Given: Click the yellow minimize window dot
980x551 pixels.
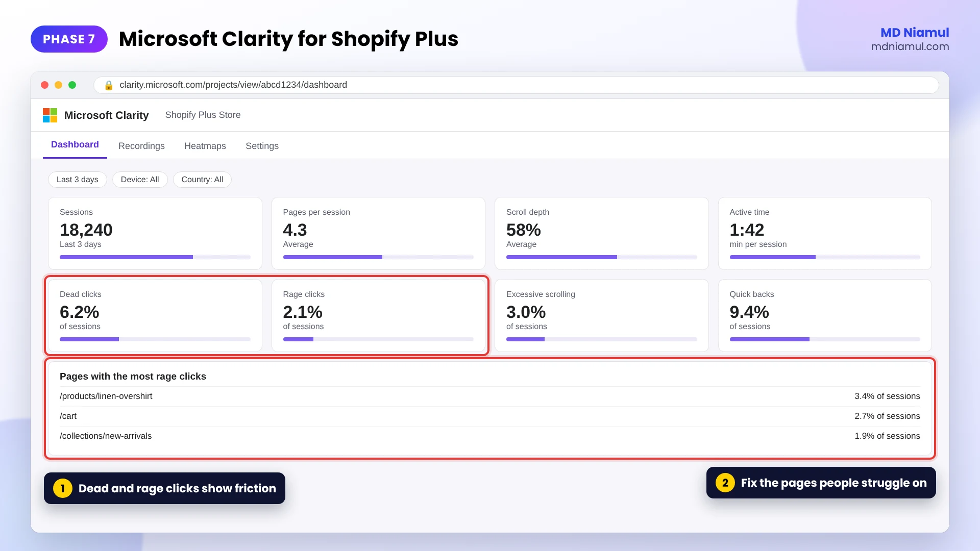Looking at the screenshot, I should point(59,85).
